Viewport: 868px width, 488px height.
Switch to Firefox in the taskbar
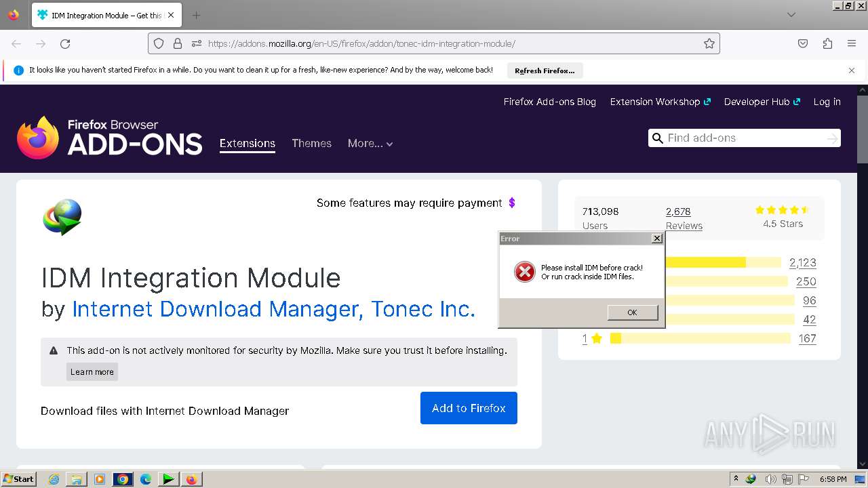(192, 479)
